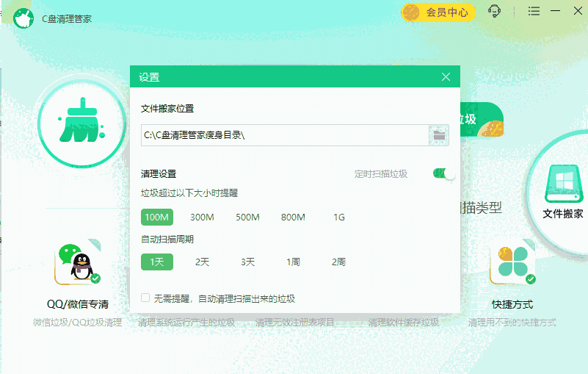Set auto scan period to 3天
Screen dimensions: 588x374
coord(247,262)
